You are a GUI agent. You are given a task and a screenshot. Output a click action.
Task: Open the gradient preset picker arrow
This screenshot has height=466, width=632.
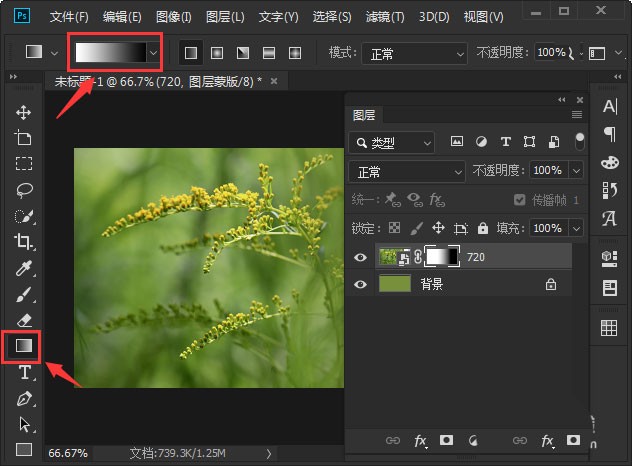pyautogui.click(x=153, y=52)
